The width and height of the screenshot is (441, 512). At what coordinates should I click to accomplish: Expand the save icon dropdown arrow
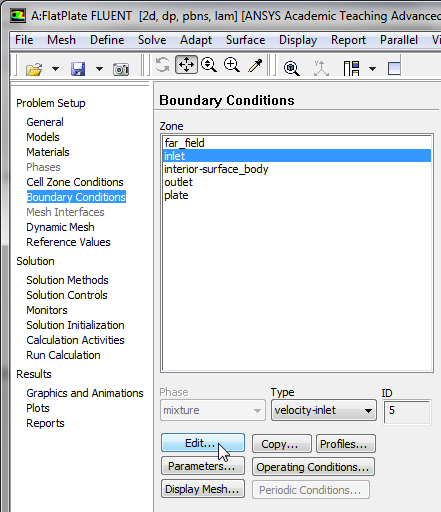[x=99, y=69]
